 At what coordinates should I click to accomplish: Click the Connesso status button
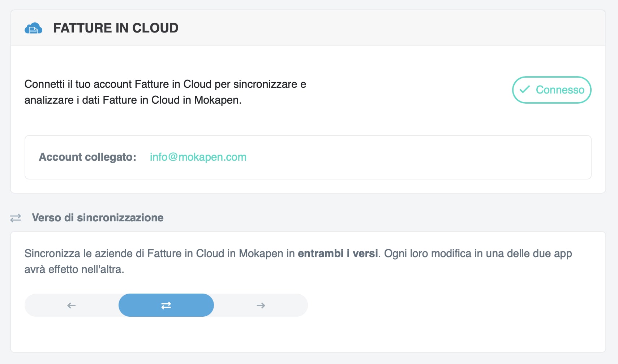coord(552,90)
